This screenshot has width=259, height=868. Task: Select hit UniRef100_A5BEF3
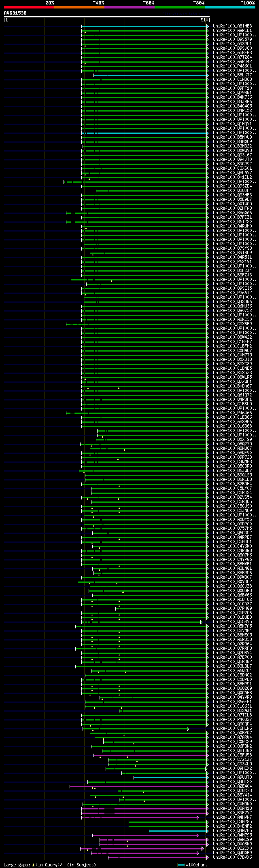[x=232, y=53]
